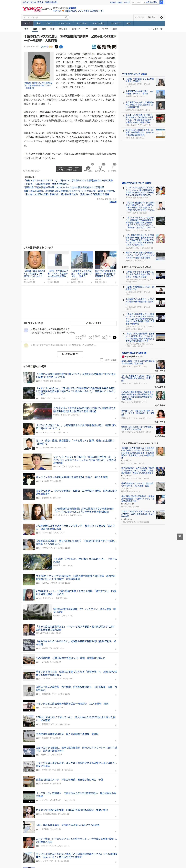The height and width of the screenshot is (868, 186).
Task: Open the カラオケボックスの代金4042円 article
Action: [84, 409]
